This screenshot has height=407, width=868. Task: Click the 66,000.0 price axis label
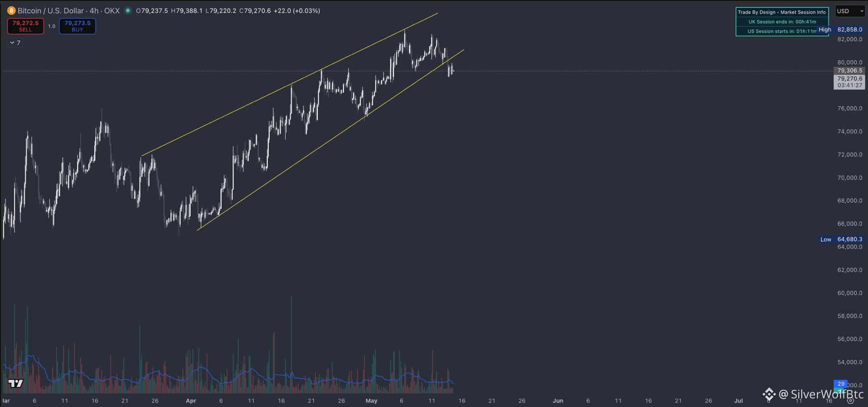pyautogui.click(x=850, y=224)
